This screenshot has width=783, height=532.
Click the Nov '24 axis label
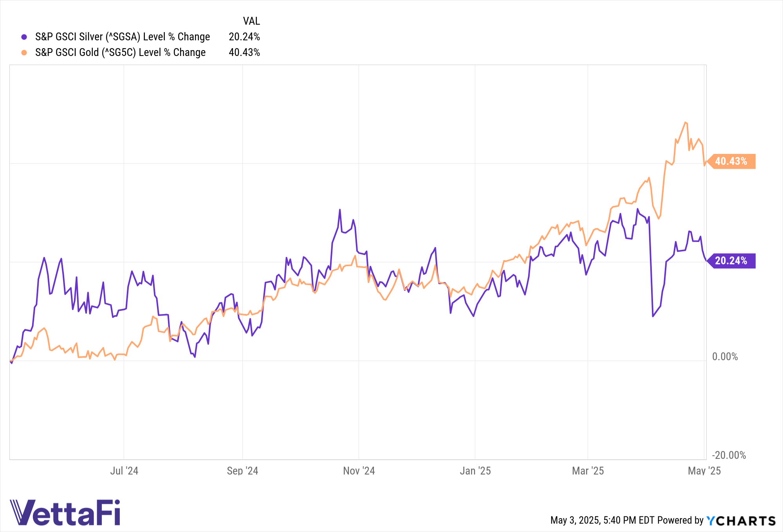coord(359,471)
